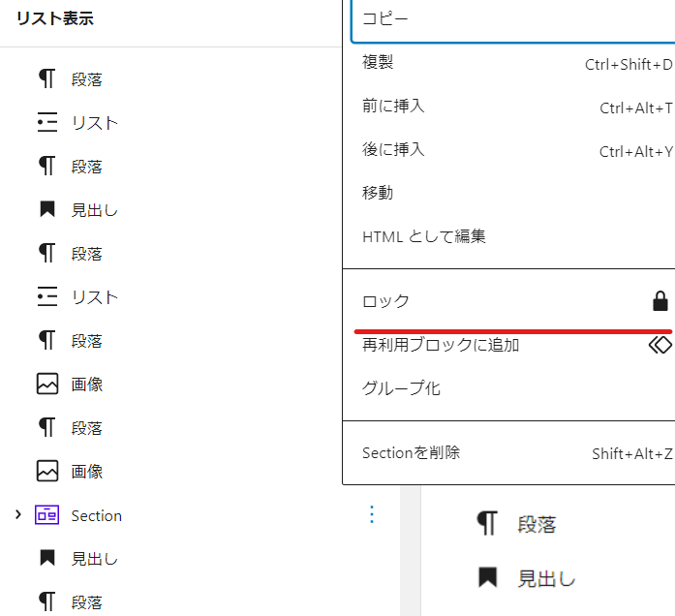
Task: Select 複製 to duplicate the block
Action: tap(378, 63)
